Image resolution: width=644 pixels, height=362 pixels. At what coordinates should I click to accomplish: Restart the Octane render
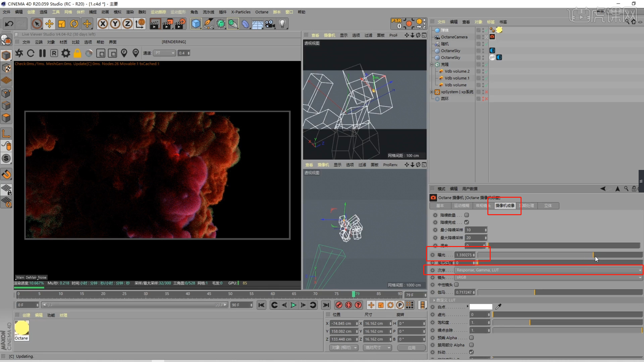pyautogui.click(x=31, y=53)
